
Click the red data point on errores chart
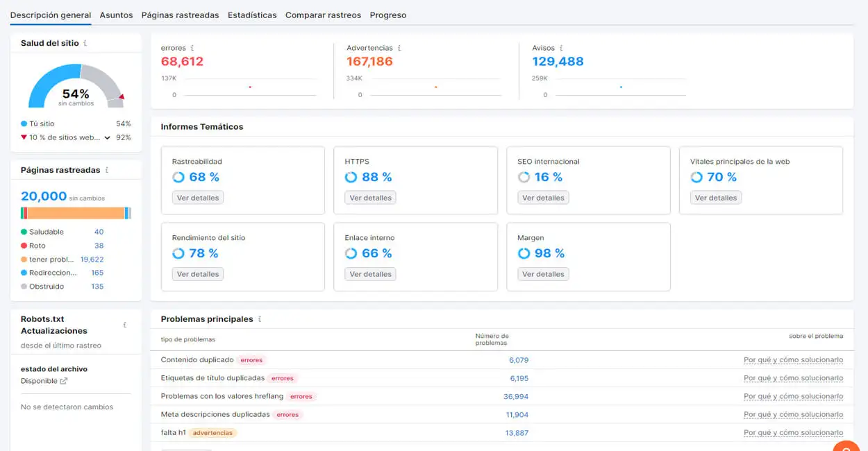[250, 87]
